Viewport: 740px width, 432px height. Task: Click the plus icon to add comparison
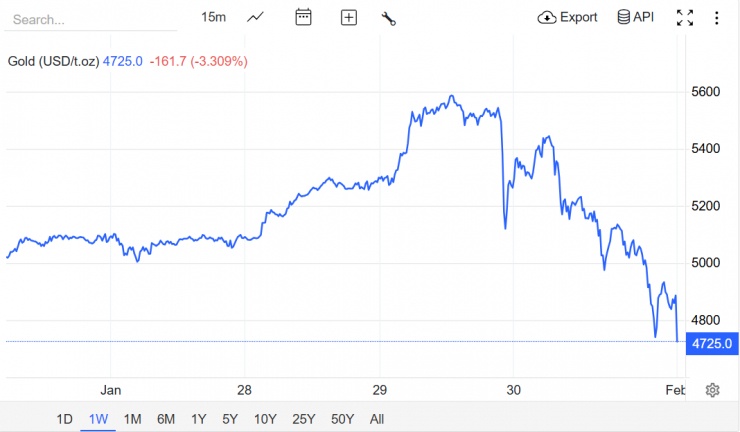coord(349,17)
